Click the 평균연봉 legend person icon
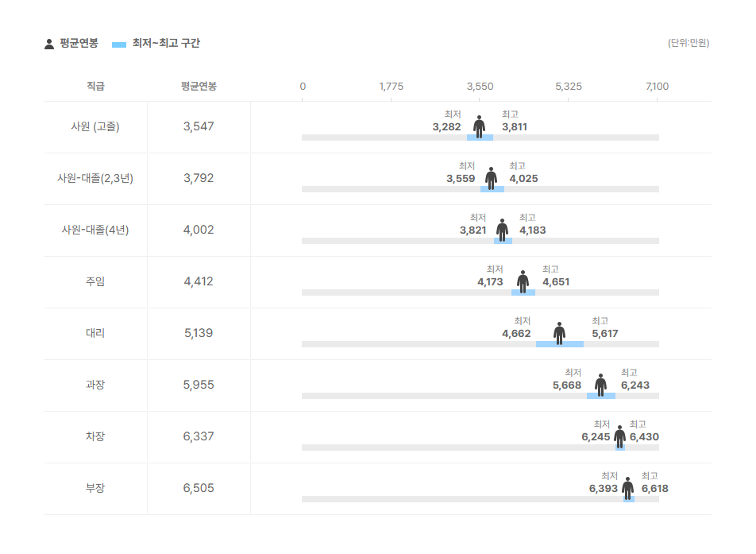The image size is (756, 554). (x=49, y=44)
